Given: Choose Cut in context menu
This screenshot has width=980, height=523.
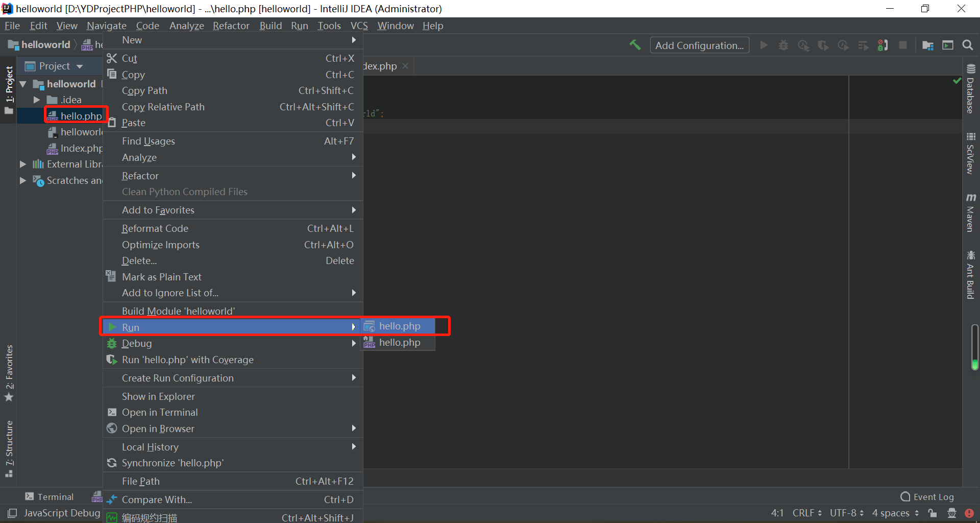Looking at the screenshot, I should (233, 58).
